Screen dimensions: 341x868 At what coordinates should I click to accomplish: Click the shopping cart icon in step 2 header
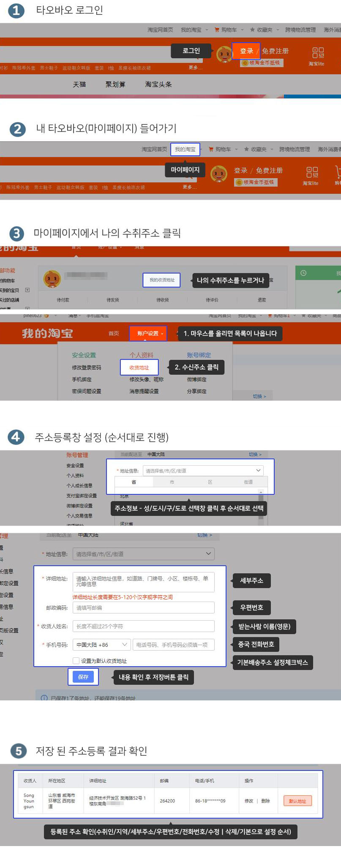[x=211, y=149]
